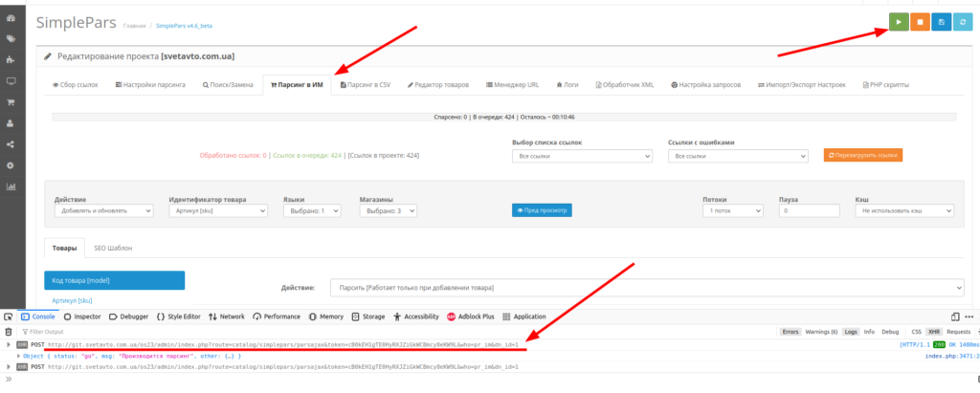
Task: Switch to the Inspector devtools tab
Action: click(x=82, y=317)
